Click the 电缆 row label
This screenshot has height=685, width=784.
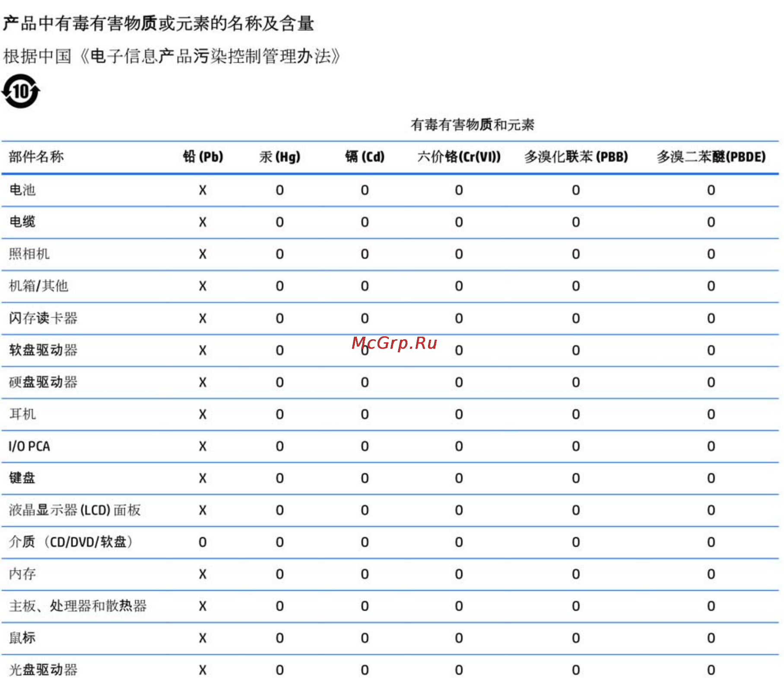tap(22, 222)
